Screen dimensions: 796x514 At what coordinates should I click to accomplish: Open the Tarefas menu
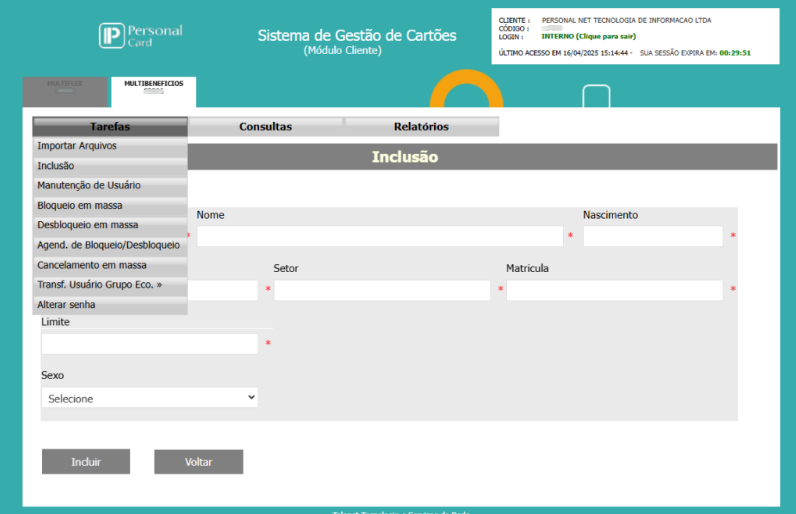pos(110,126)
